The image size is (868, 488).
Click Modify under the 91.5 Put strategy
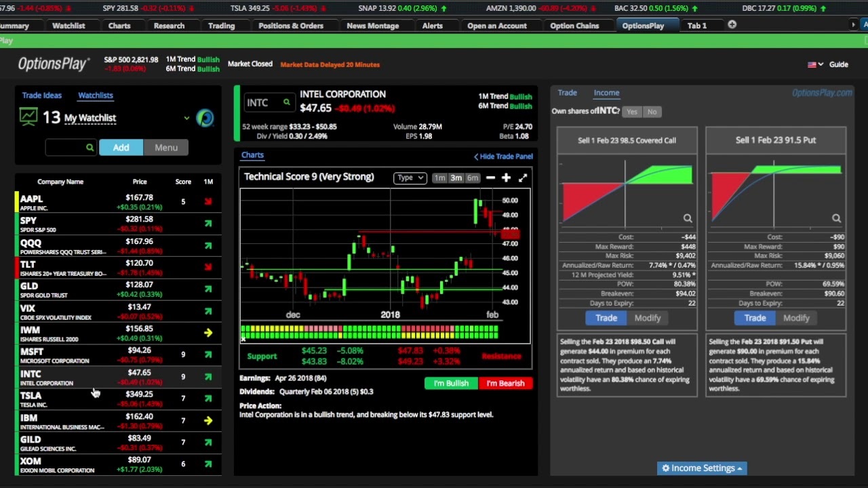click(x=796, y=318)
